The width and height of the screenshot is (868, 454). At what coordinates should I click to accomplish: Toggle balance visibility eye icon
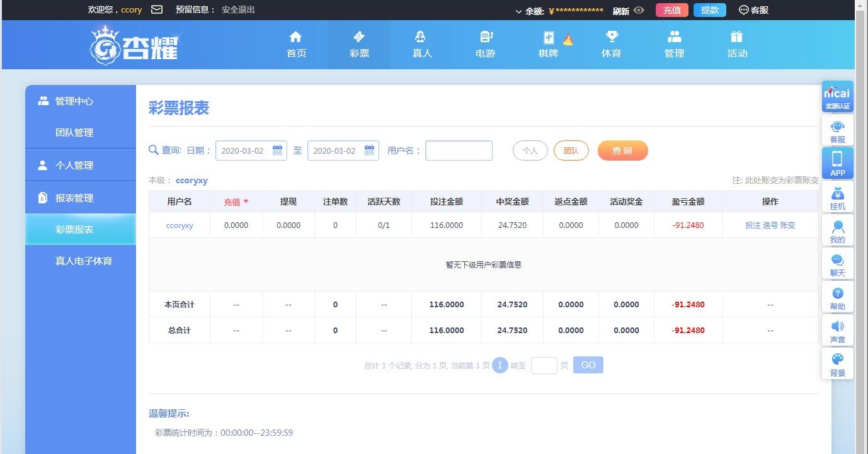[639, 10]
